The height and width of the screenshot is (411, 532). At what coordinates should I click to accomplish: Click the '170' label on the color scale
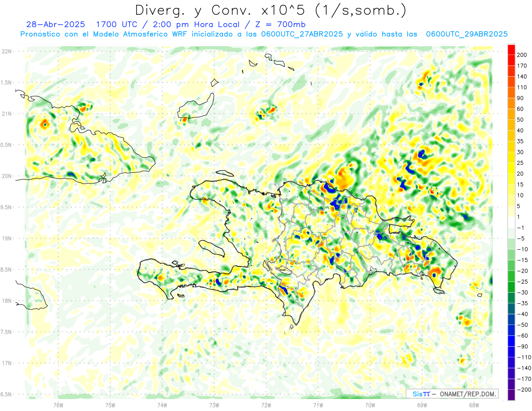click(522, 66)
